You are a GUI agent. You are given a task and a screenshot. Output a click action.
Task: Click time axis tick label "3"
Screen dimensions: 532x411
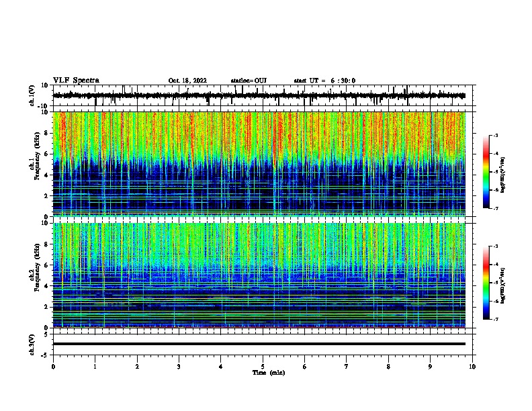(179, 367)
